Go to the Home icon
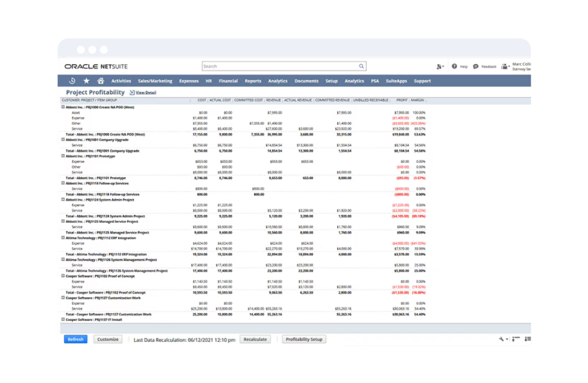The image size is (588, 383). (x=101, y=81)
